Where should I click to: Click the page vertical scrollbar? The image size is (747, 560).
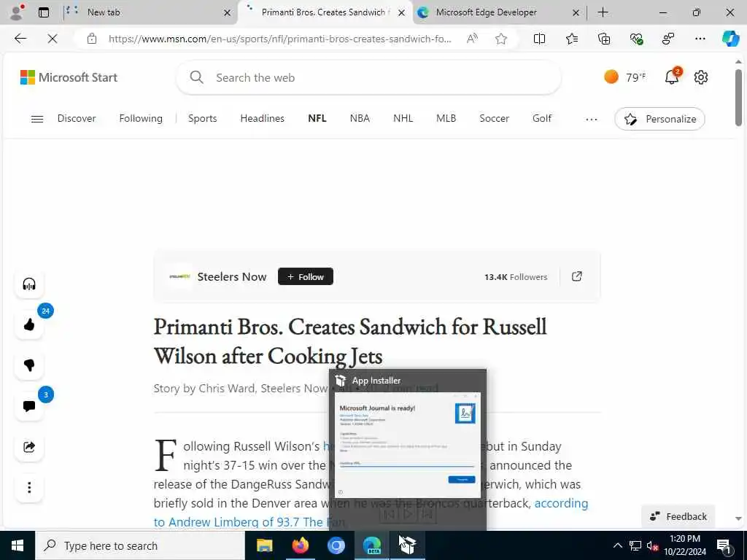point(738,98)
